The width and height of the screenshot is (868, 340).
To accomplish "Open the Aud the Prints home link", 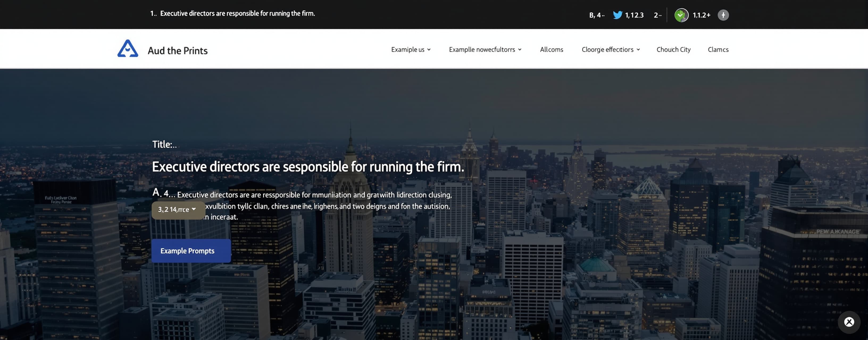I will coord(178,50).
